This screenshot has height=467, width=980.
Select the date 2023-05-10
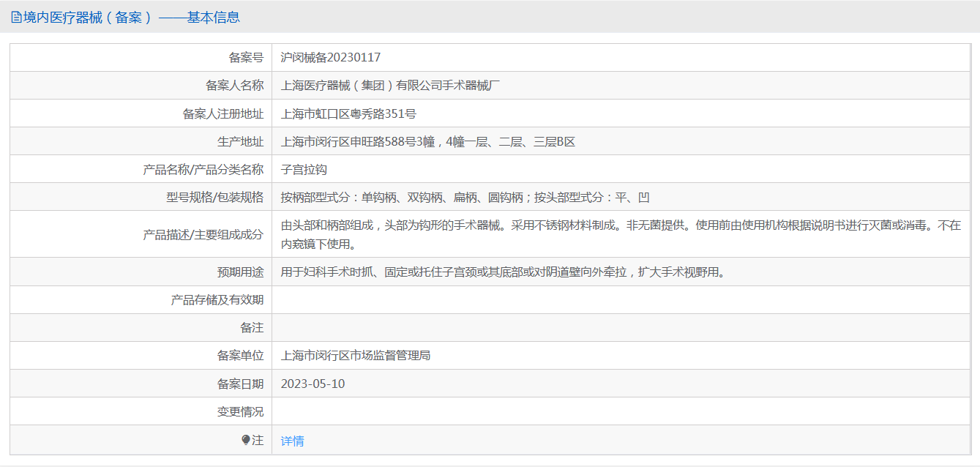tap(313, 384)
